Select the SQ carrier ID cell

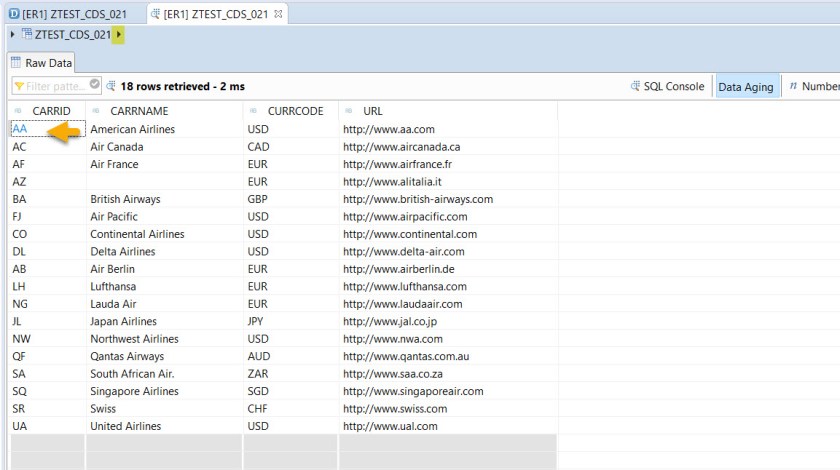point(47,391)
